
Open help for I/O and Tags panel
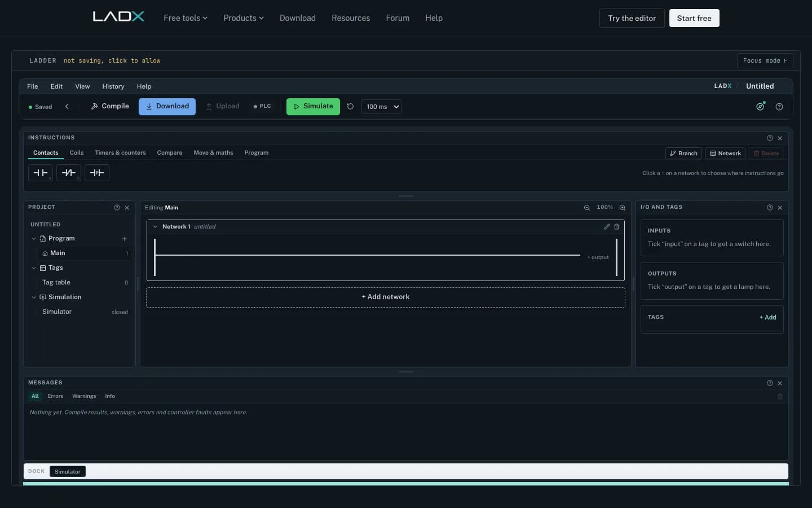pyautogui.click(x=770, y=208)
